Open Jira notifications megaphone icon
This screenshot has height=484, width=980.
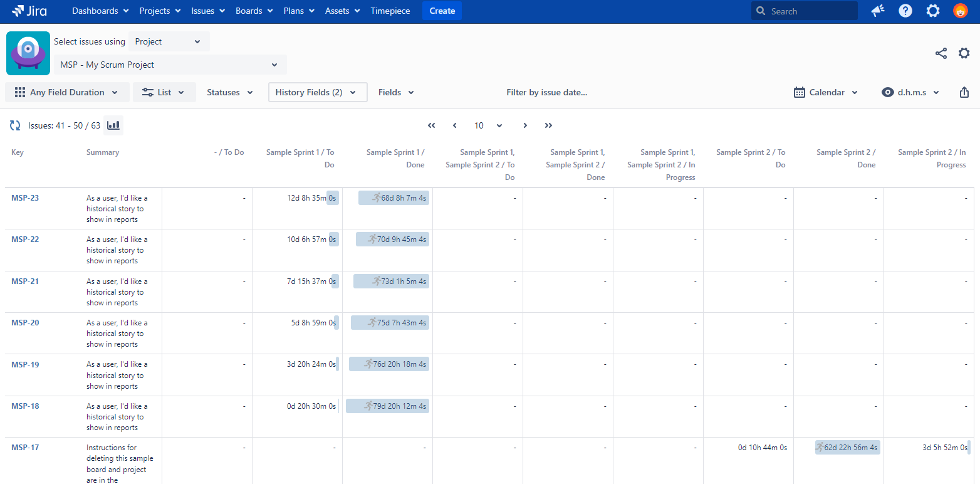(878, 11)
